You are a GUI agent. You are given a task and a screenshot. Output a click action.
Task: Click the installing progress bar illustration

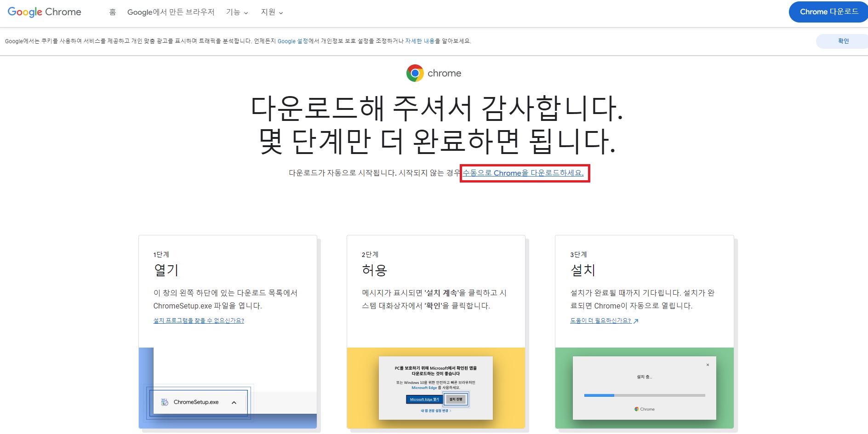(x=645, y=395)
